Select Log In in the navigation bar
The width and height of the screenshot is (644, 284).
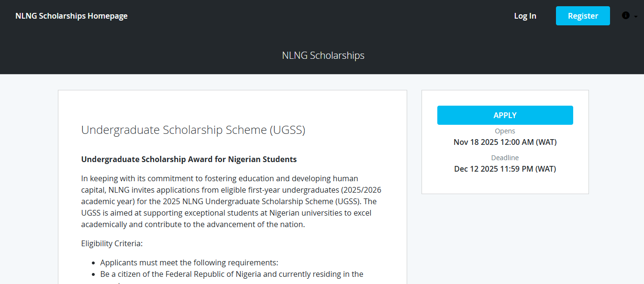(x=525, y=15)
